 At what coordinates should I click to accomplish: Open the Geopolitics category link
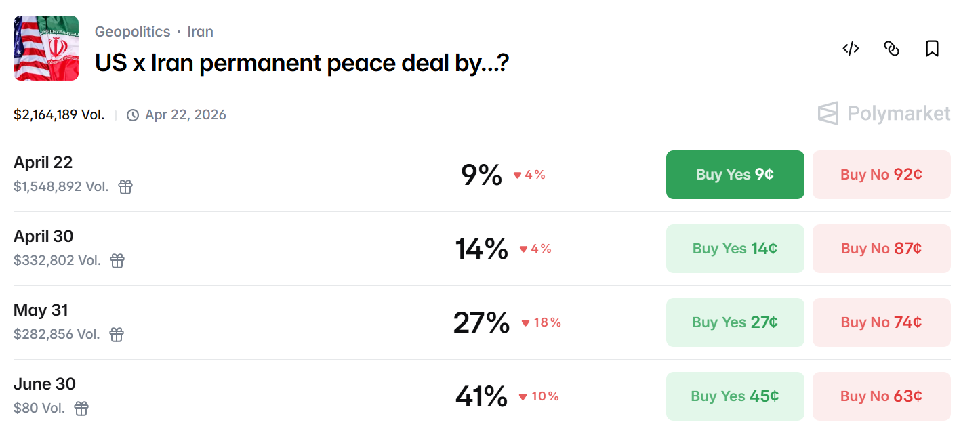click(x=132, y=32)
